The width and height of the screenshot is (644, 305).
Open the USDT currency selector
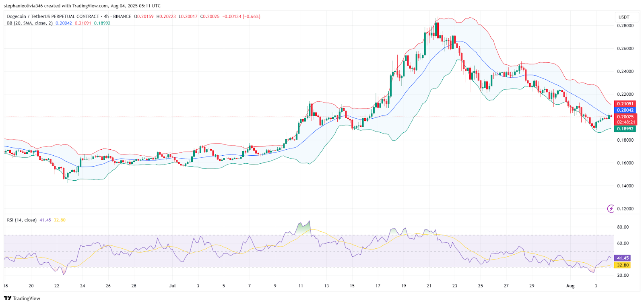tap(623, 17)
